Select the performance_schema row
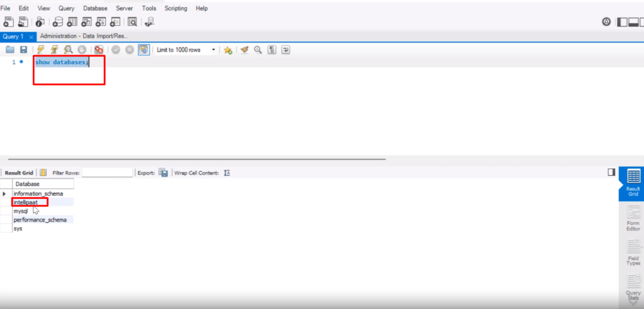 (40, 220)
